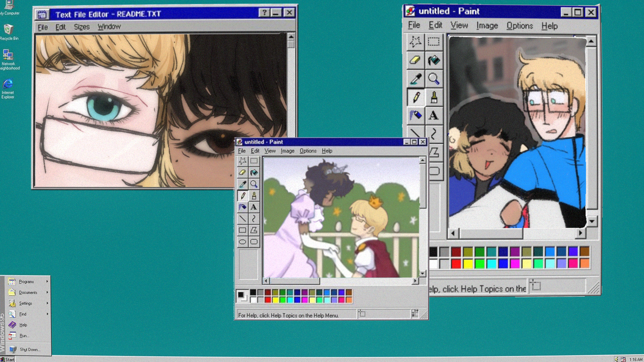This screenshot has height=362, width=644.
Task: Open Run... from the Start menu
Action: (x=28, y=335)
